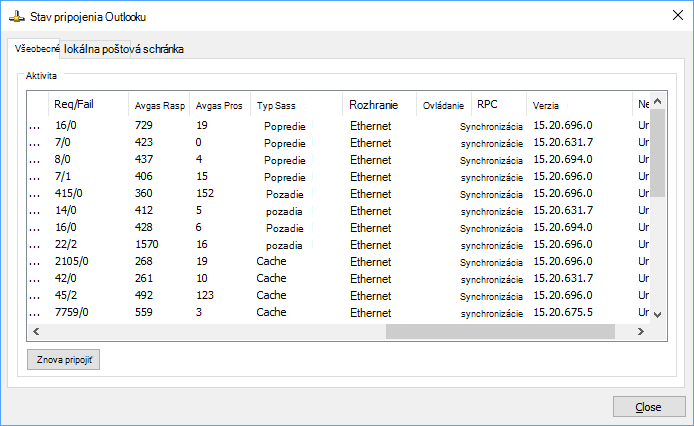The image size is (694, 426).
Task: Click the 423 average response value
Action: click(x=143, y=143)
